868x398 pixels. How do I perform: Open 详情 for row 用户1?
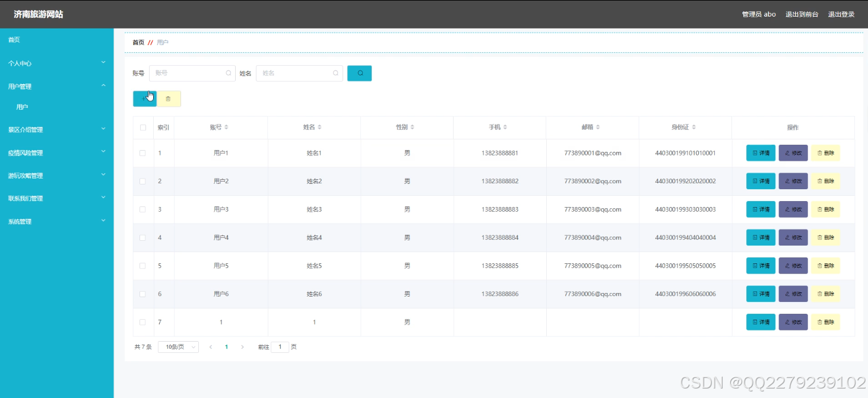pos(761,153)
